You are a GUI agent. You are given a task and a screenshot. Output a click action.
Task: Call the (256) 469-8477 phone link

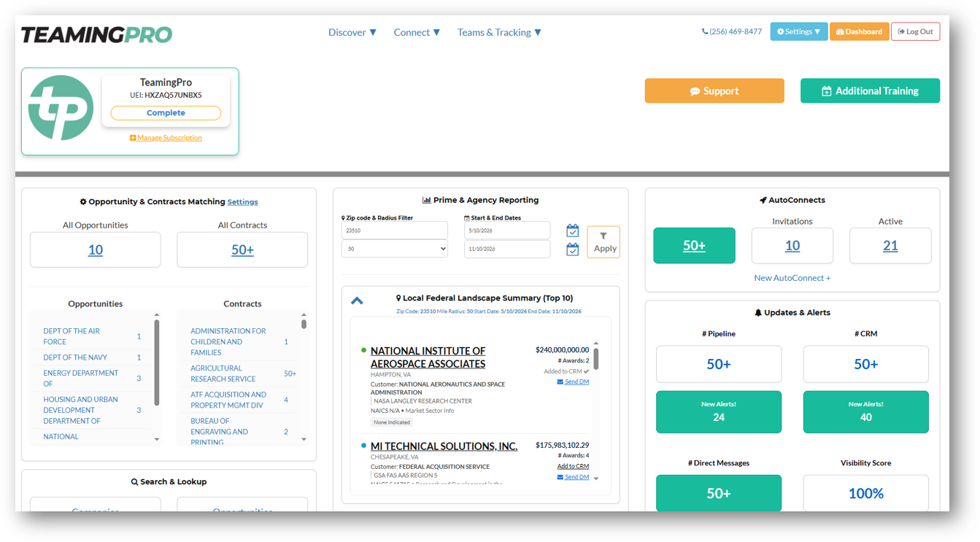click(732, 31)
